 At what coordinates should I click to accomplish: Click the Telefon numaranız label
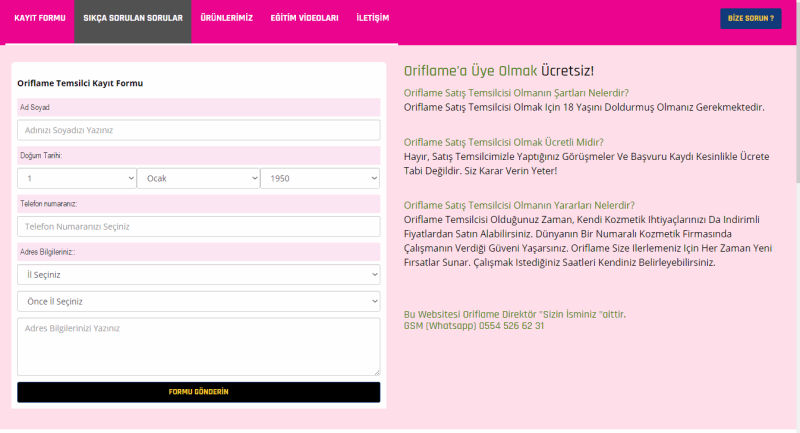click(x=48, y=203)
